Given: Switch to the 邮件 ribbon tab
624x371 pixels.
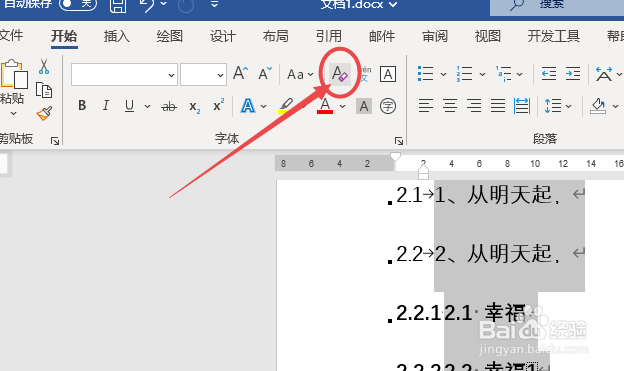Looking at the screenshot, I should click(382, 36).
